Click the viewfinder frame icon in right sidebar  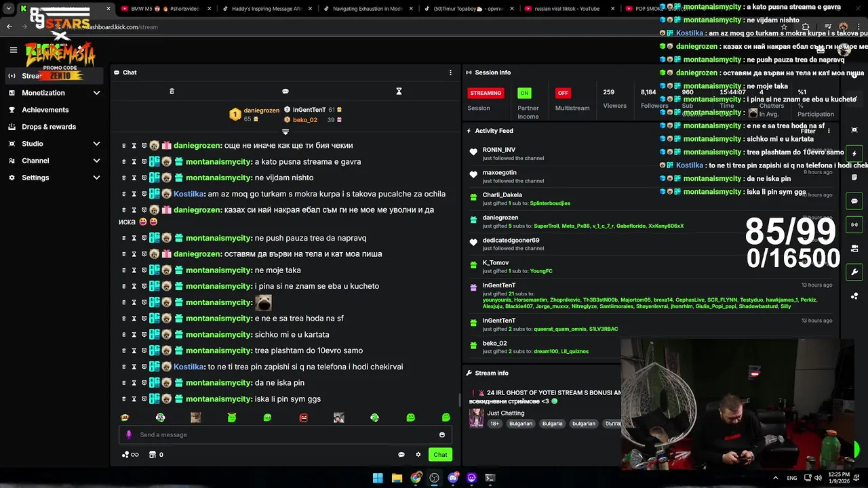point(854,129)
